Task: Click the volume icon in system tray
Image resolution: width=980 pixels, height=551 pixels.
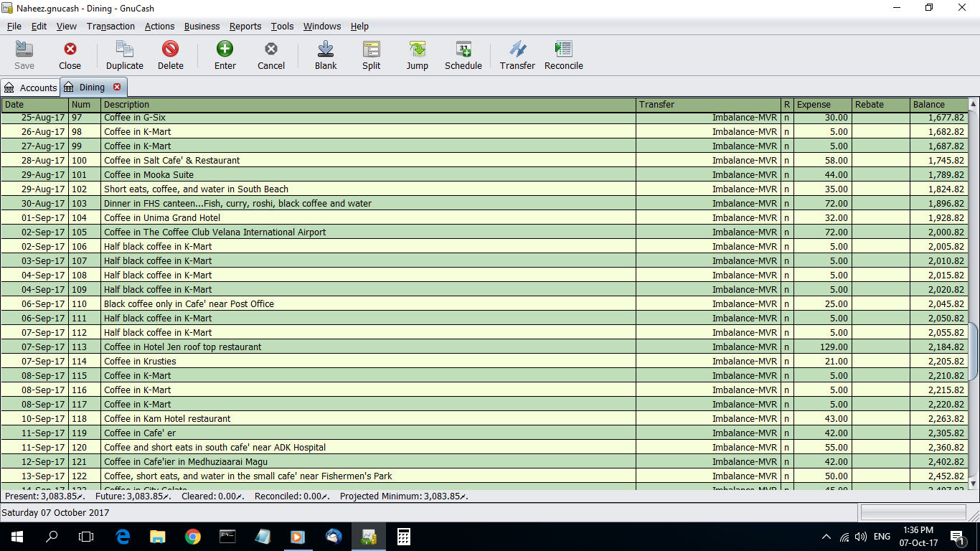Action: 860,536
